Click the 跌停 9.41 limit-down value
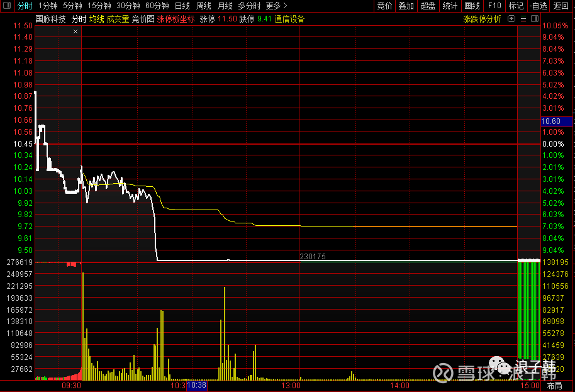This screenshot has height=392, width=575. click(x=255, y=19)
